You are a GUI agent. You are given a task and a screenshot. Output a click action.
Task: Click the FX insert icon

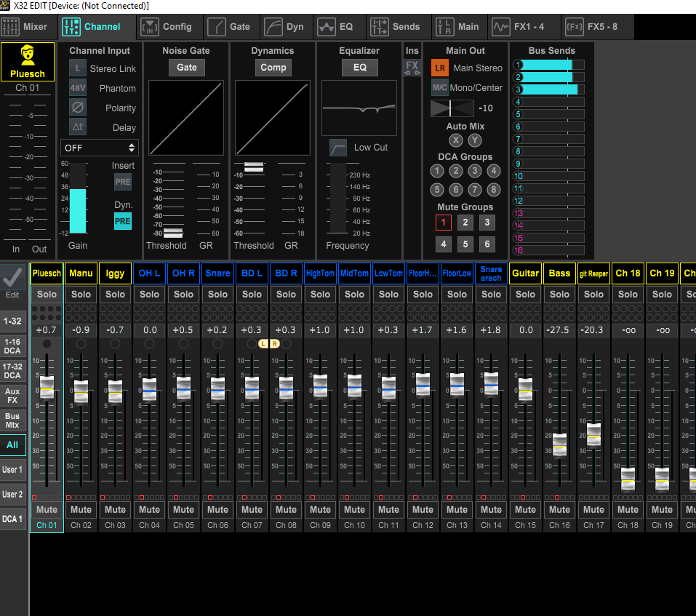pyautogui.click(x=412, y=67)
